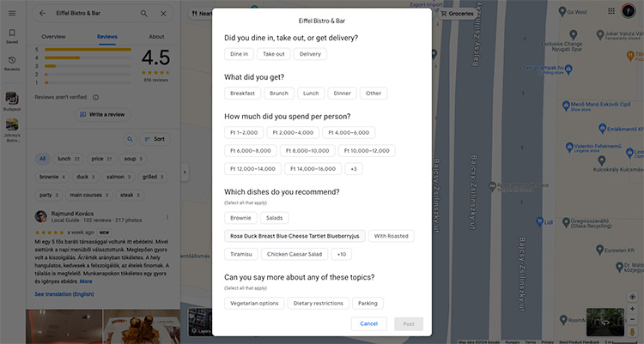Filter reviews by price chip
644x344 pixels.
[102, 159]
